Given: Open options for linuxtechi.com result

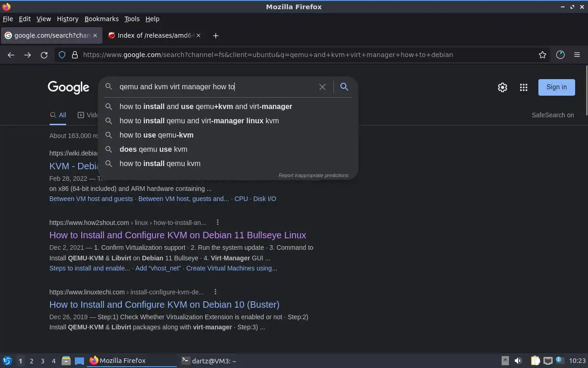Looking at the screenshot, I should pyautogui.click(x=215, y=292).
